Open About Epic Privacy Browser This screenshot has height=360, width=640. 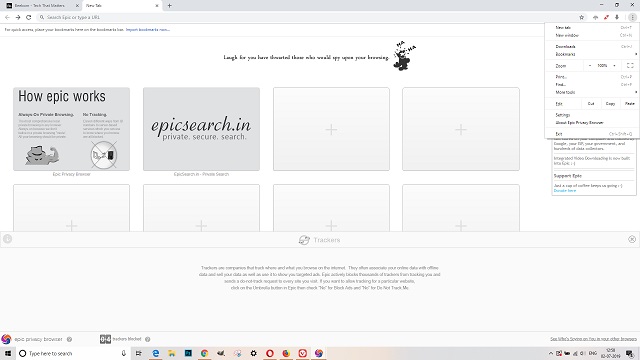[x=592, y=122]
